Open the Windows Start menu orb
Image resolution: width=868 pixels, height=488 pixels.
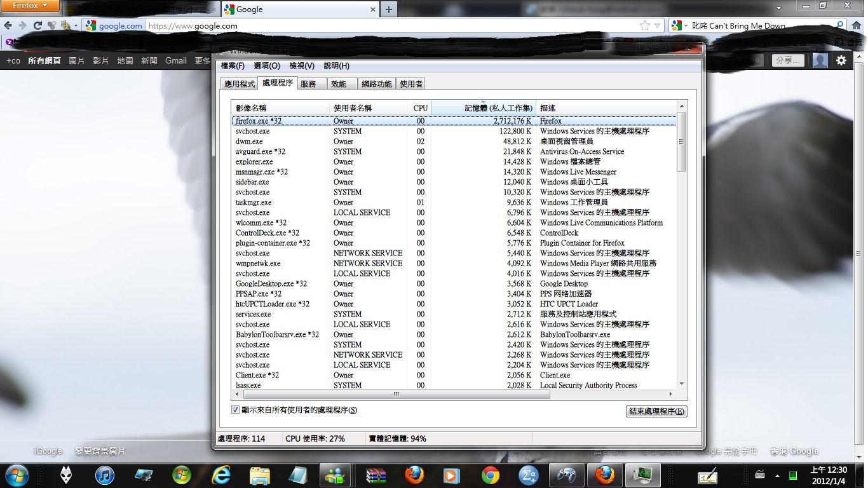16,475
